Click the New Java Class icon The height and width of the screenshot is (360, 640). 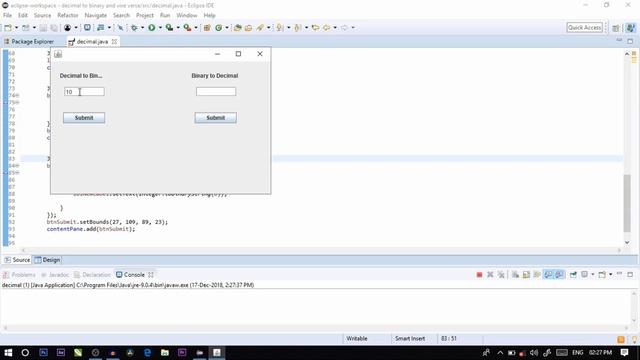pyautogui.click(x=219, y=28)
